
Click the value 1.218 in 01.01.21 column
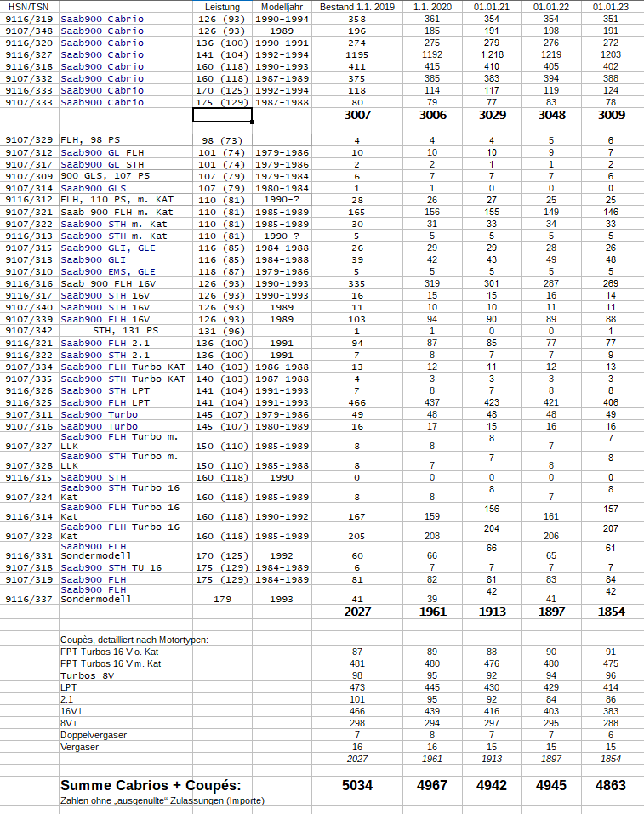click(492, 54)
